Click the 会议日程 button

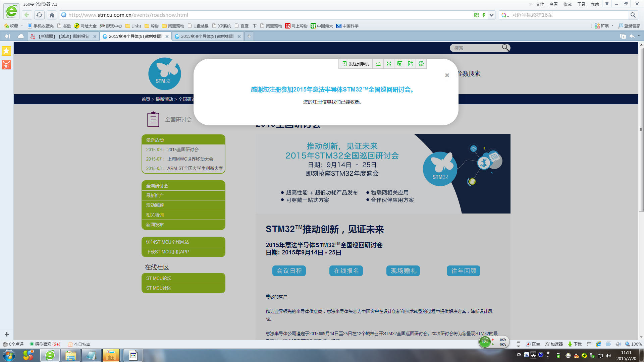tap(289, 271)
